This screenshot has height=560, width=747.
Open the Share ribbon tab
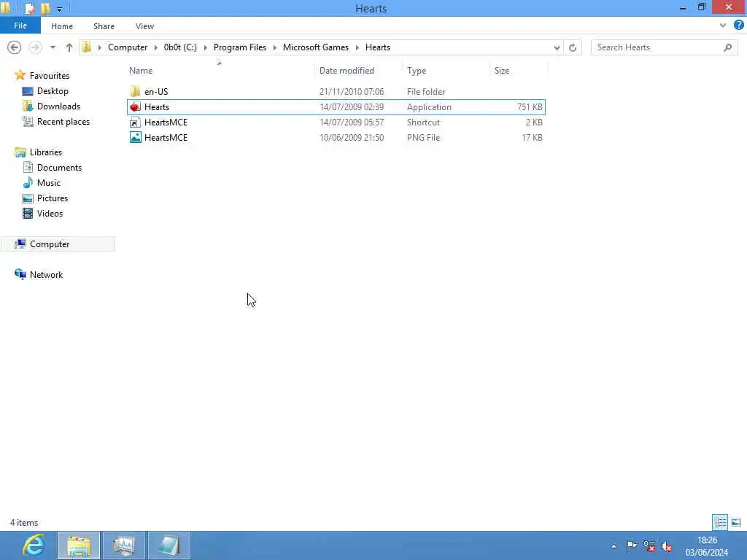104,26
